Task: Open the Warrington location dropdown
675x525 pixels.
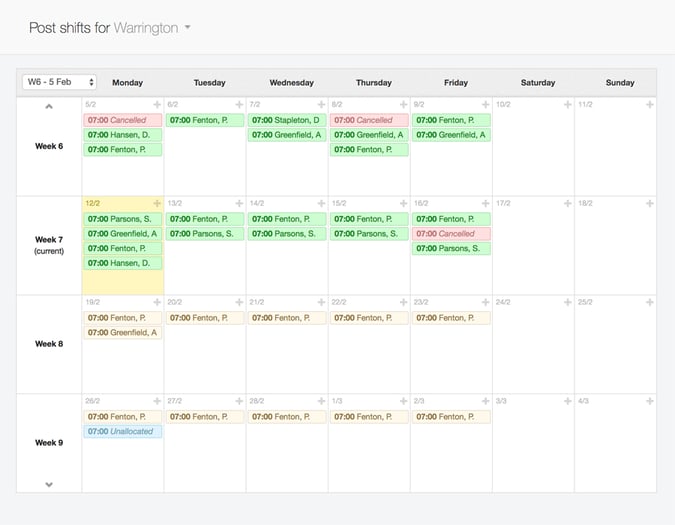Action: tap(188, 28)
